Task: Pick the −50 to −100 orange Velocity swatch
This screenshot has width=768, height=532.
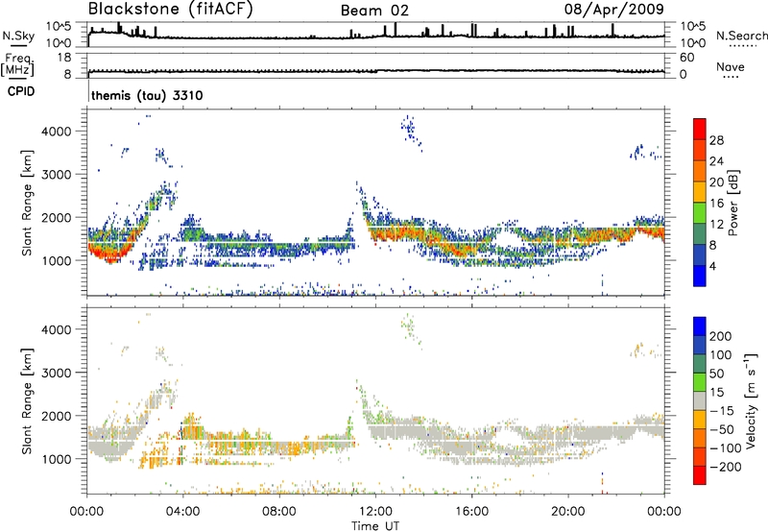Action: 700,438
